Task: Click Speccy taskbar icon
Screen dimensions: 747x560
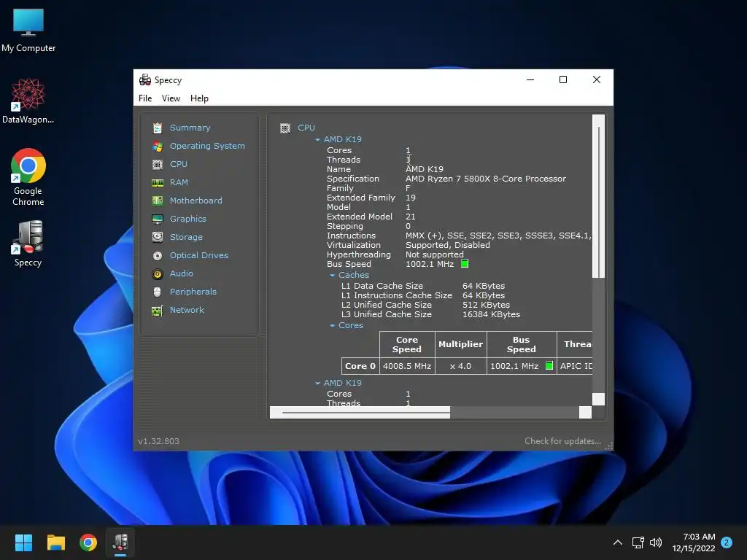Action: 120,542
